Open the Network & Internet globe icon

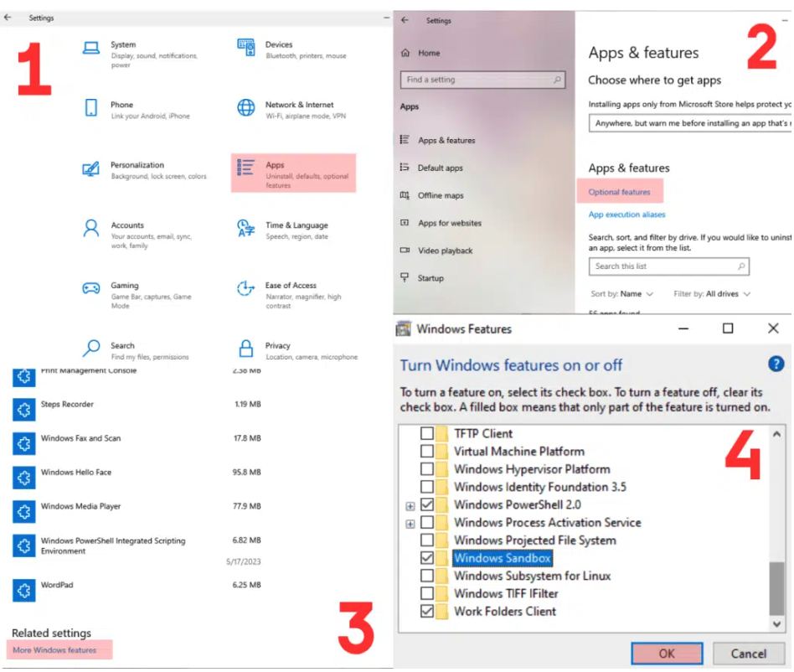[x=246, y=108]
